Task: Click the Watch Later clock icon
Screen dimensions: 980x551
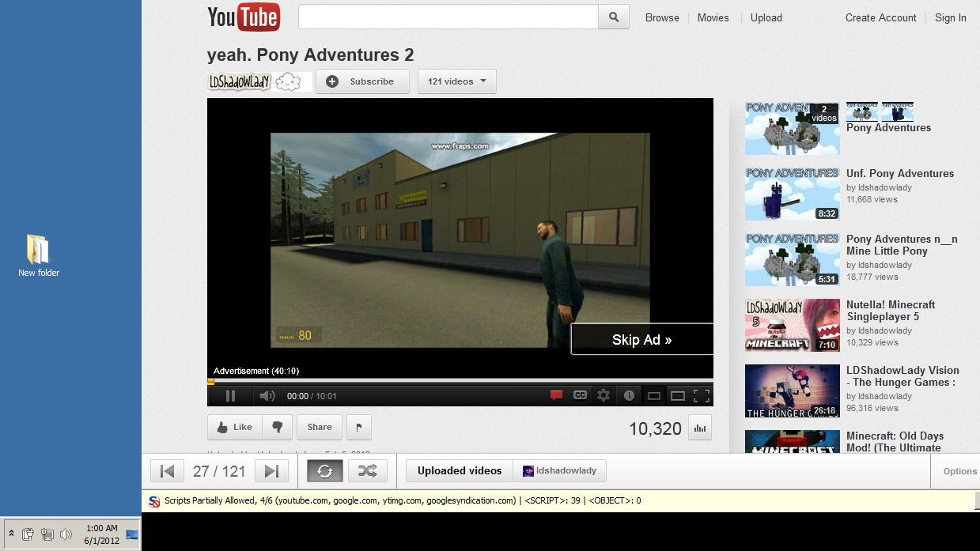Action: (629, 395)
